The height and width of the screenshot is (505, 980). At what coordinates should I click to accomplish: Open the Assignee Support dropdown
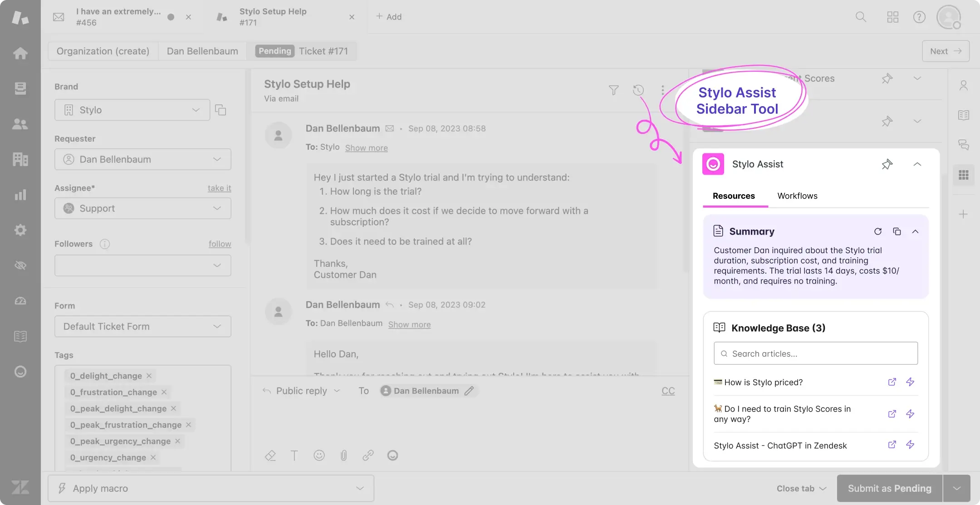point(142,208)
